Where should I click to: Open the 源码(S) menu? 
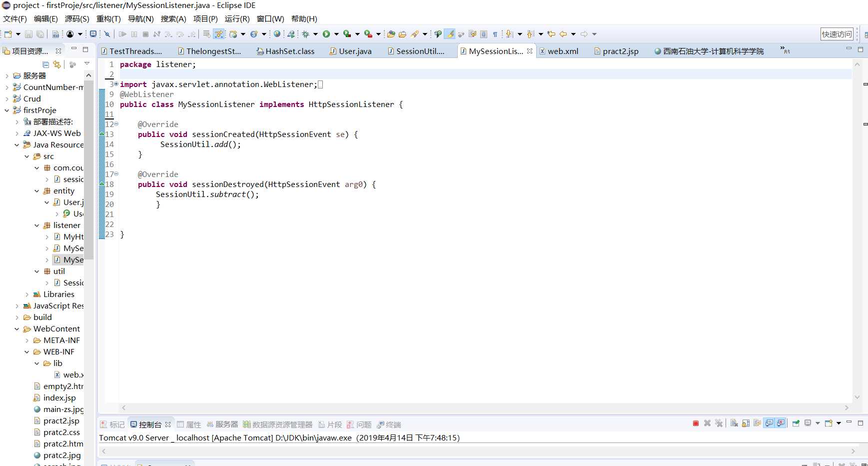77,18
